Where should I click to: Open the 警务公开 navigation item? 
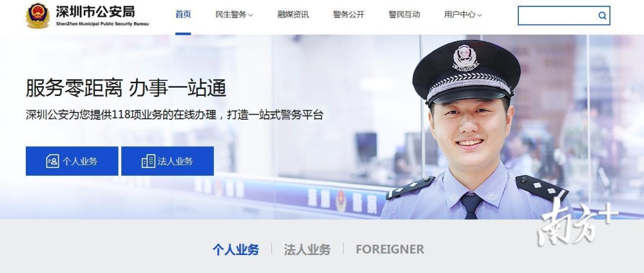click(349, 15)
